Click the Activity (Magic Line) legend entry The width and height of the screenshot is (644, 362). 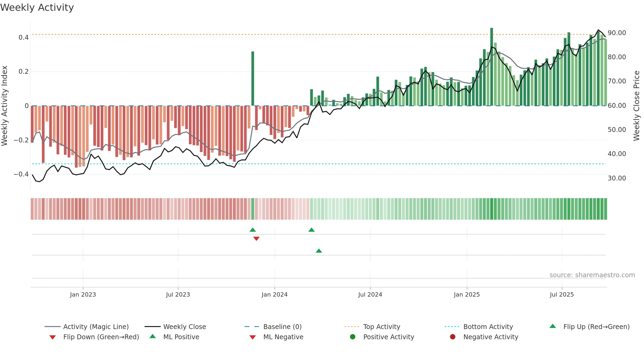[87, 327]
